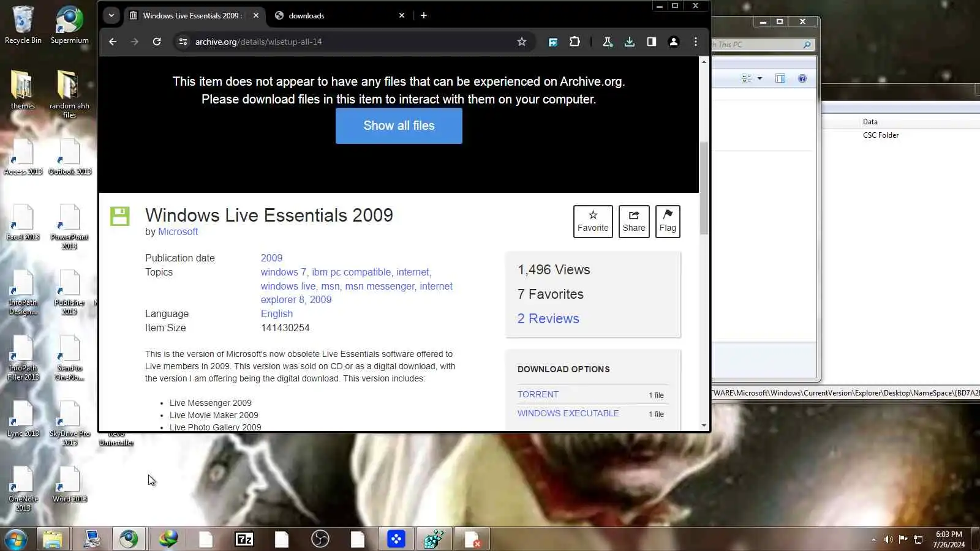Click the browser page vertical scrollbar thumb
The image size is (980, 551).
[704, 187]
